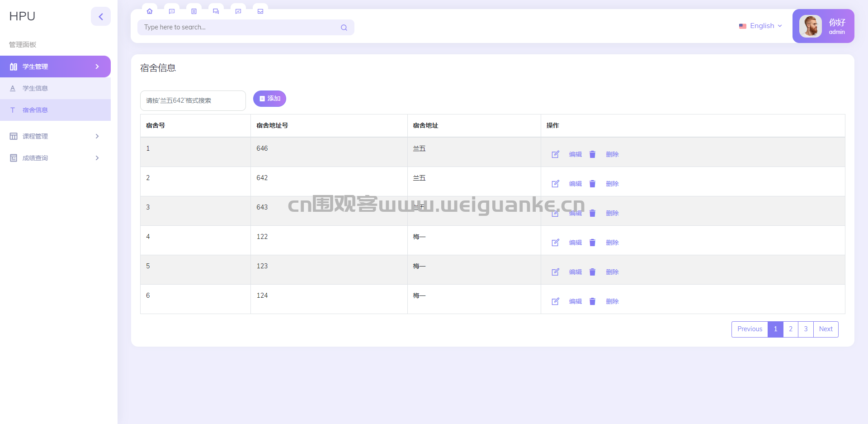Click the trash icon for dormitory 124

click(x=593, y=301)
